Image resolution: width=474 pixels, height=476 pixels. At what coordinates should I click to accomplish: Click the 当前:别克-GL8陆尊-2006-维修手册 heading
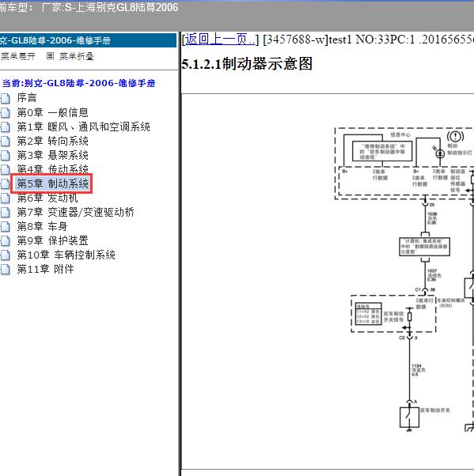78,83
